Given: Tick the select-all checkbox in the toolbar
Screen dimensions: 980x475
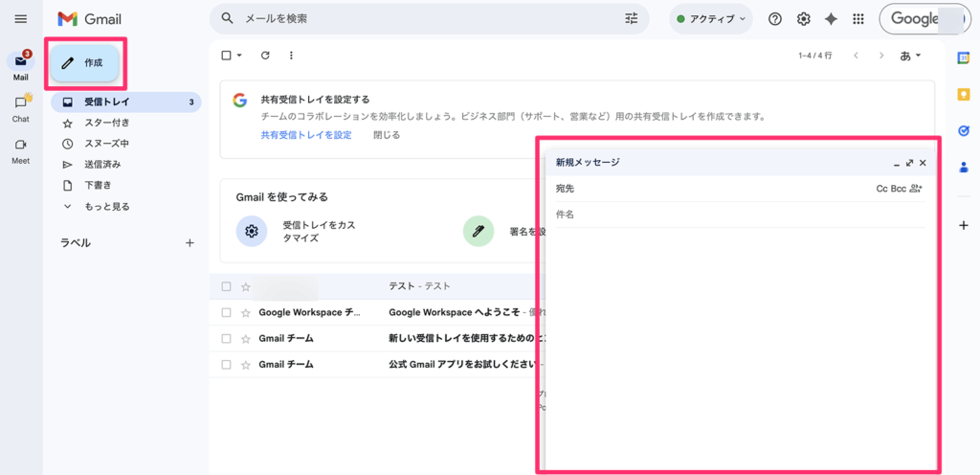Looking at the screenshot, I should (x=226, y=56).
